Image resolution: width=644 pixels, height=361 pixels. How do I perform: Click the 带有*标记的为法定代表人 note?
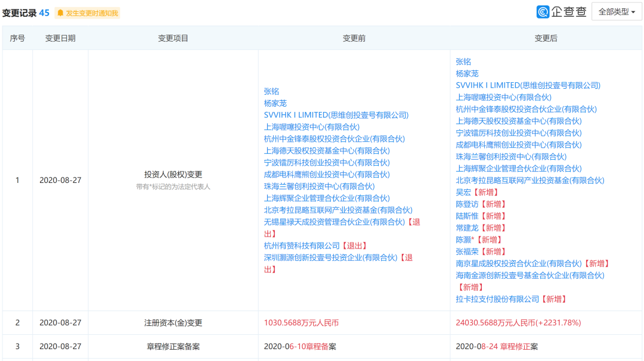pyautogui.click(x=173, y=186)
